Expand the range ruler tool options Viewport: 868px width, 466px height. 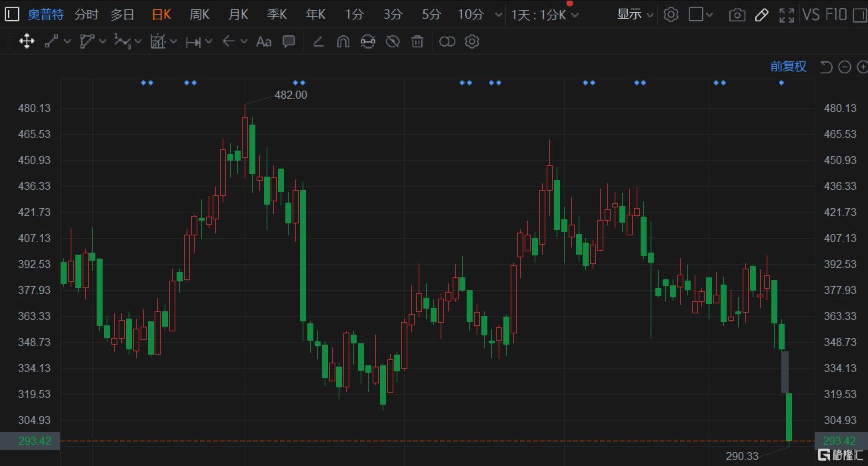point(209,42)
